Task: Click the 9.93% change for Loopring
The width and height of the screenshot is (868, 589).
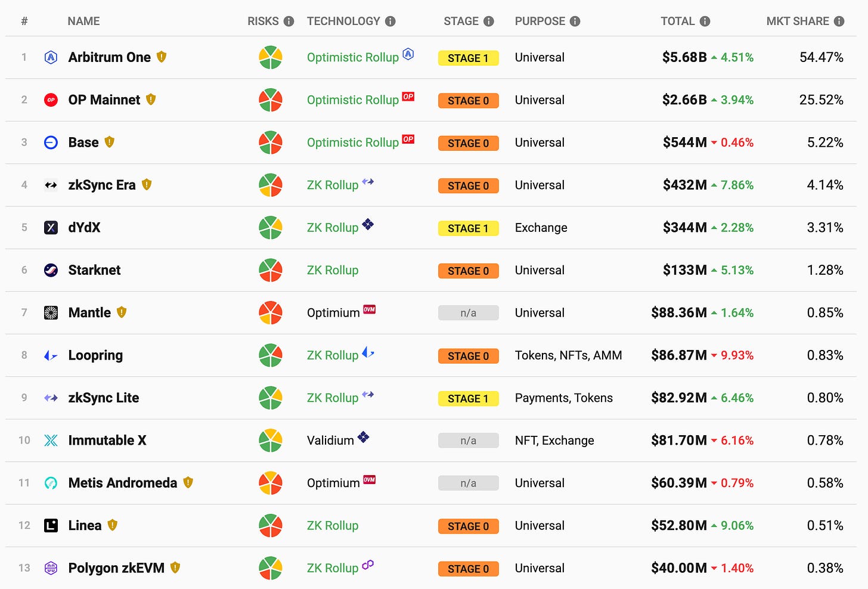Action: [737, 356]
